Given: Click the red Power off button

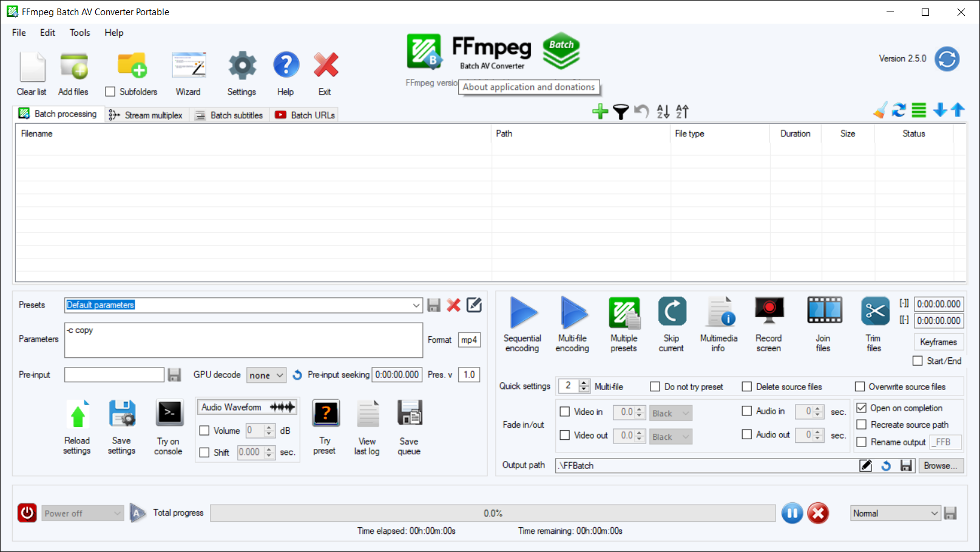Looking at the screenshot, I should pyautogui.click(x=27, y=513).
